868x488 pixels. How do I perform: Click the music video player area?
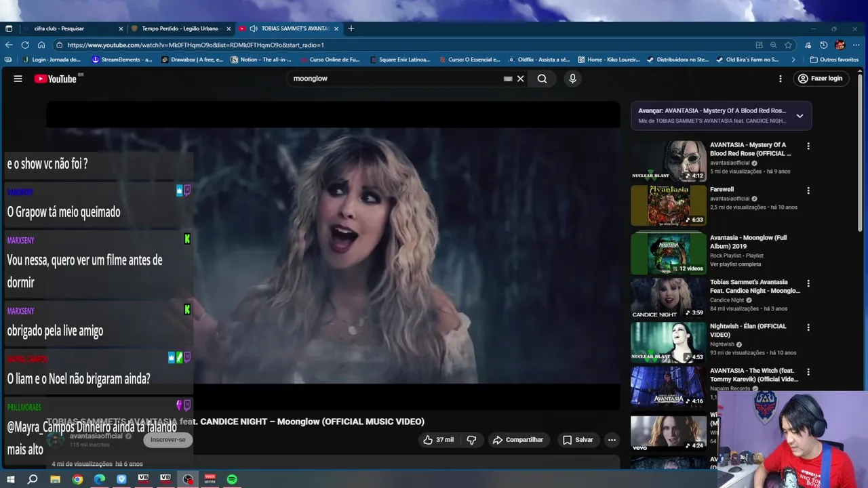333,256
